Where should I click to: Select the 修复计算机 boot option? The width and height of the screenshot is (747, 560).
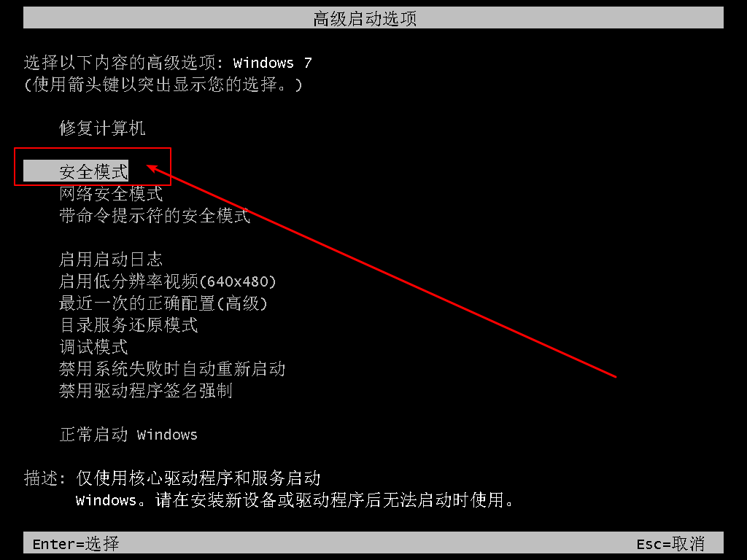point(102,128)
